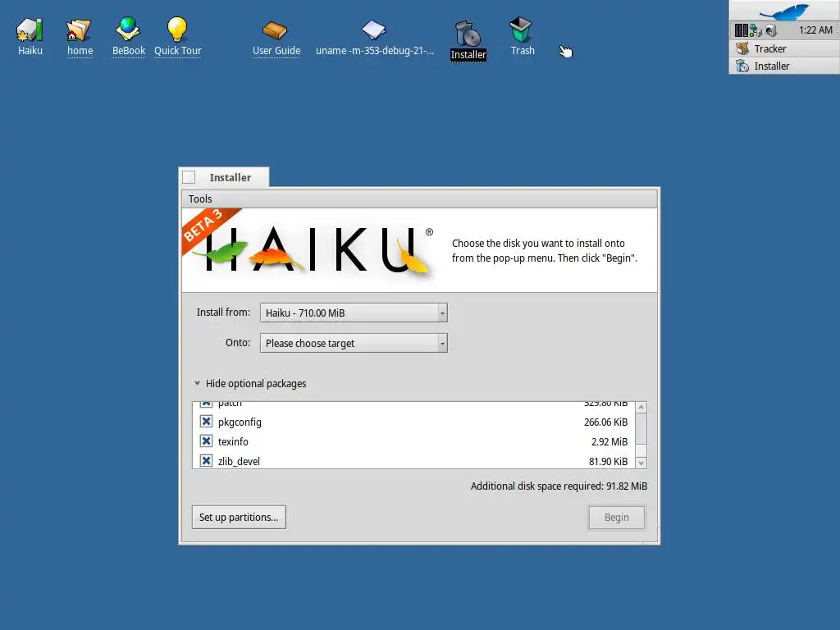Switch to Installer in the Deskbar
This screenshot has width=840, height=630.
784,66
